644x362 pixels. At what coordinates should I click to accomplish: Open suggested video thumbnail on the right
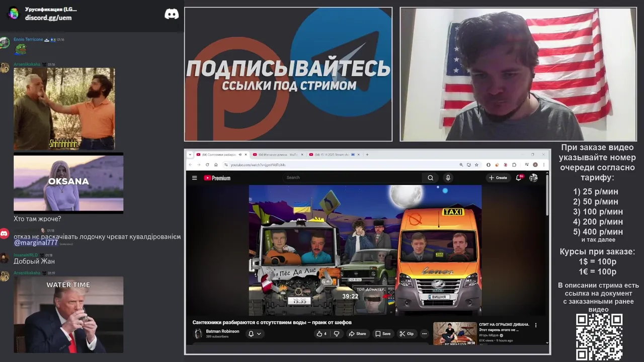pyautogui.click(x=455, y=333)
